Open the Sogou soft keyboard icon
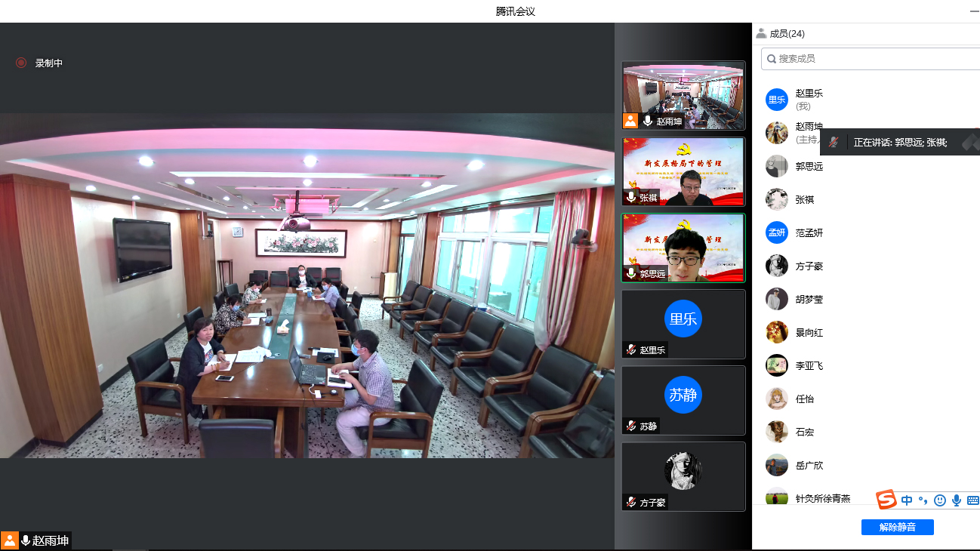 pyautogui.click(x=972, y=500)
